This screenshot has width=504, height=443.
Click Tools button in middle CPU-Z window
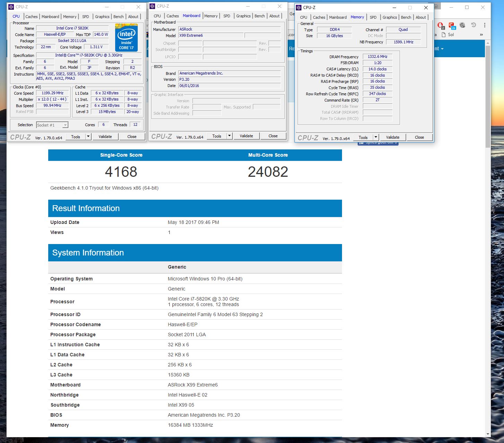[x=217, y=136]
